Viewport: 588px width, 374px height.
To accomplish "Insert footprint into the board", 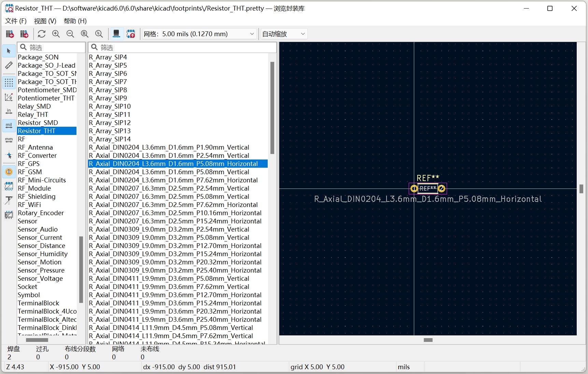I will tap(131, 34).
